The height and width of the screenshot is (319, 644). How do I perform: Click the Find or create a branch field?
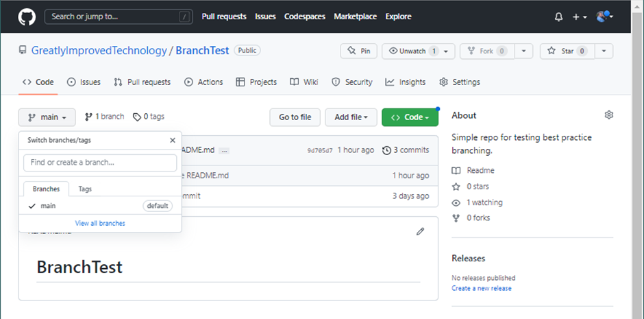tap(100, 163)
